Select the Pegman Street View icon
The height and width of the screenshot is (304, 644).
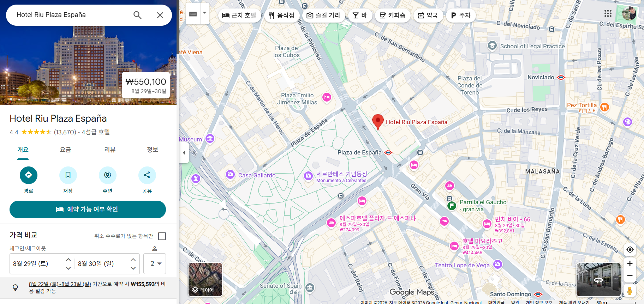pos(630,291)
